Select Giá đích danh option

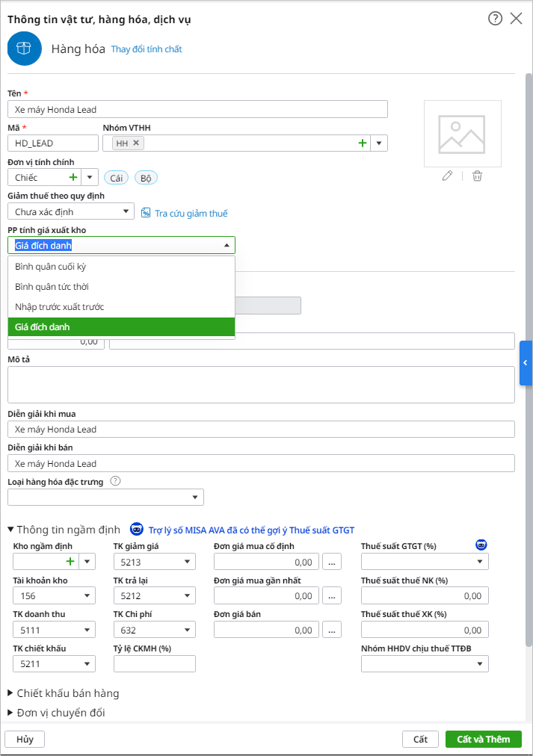pyautogui.click(x=122, y=327)
